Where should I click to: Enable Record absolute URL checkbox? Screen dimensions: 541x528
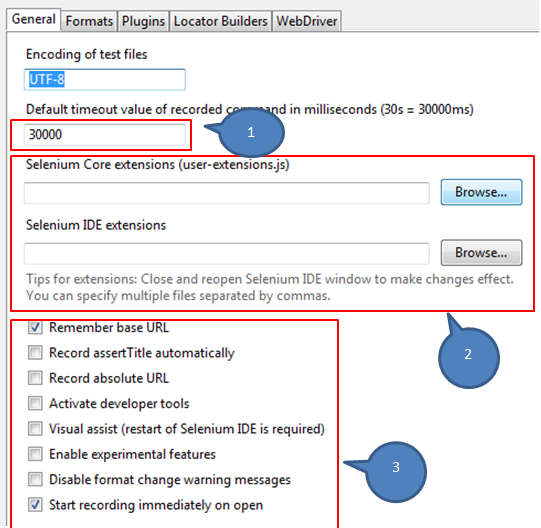point(35,378)
